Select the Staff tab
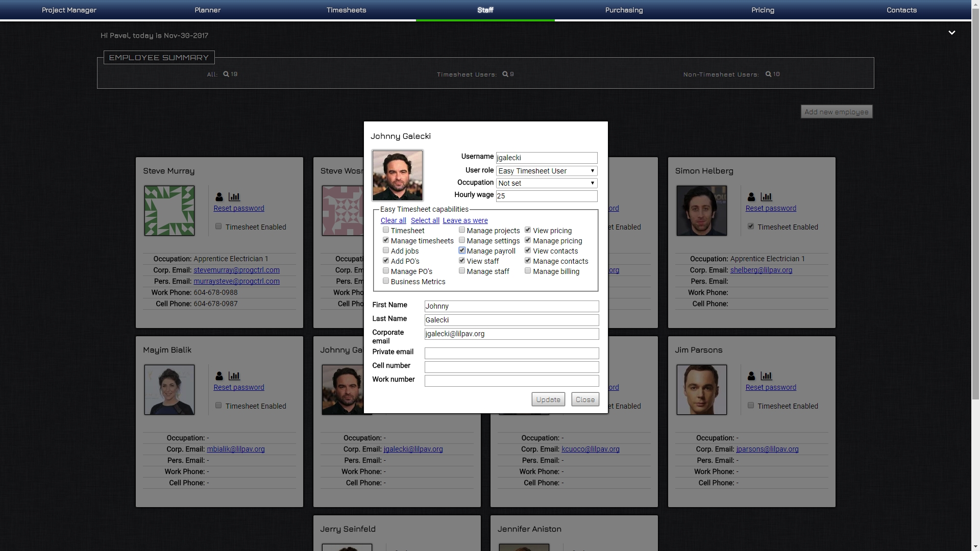This screenshot has height=551, width=980. 485,10
